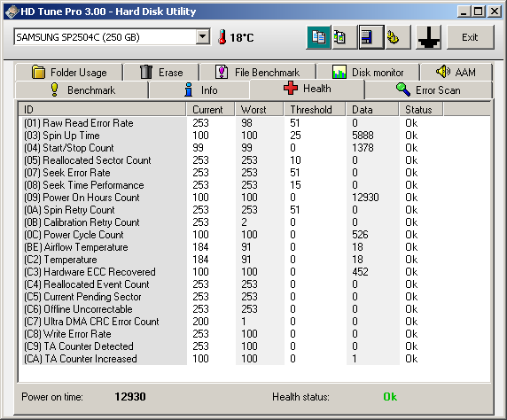Select the Seek Error Rate row
507x420 pixels.
pyautogui.click(x=254, y=173)
